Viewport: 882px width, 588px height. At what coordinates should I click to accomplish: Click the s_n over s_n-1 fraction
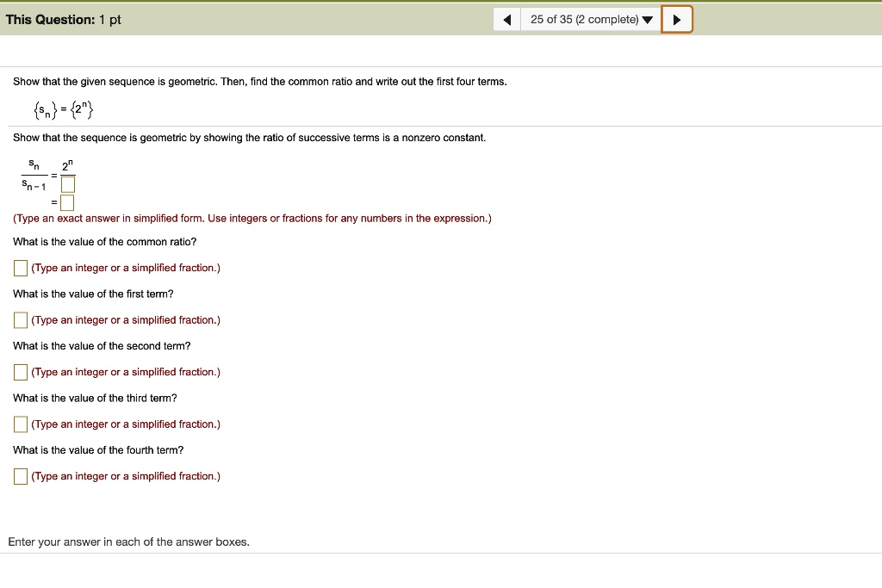point(34,175)
